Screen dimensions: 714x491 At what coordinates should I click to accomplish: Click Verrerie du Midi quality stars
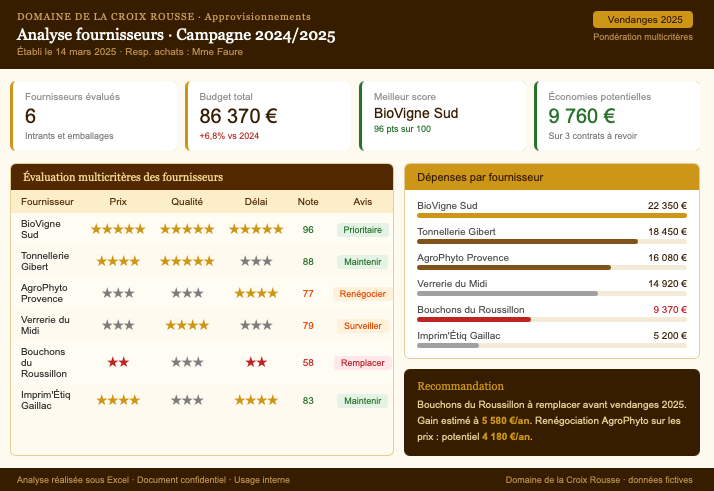click(x=187, y=325)
